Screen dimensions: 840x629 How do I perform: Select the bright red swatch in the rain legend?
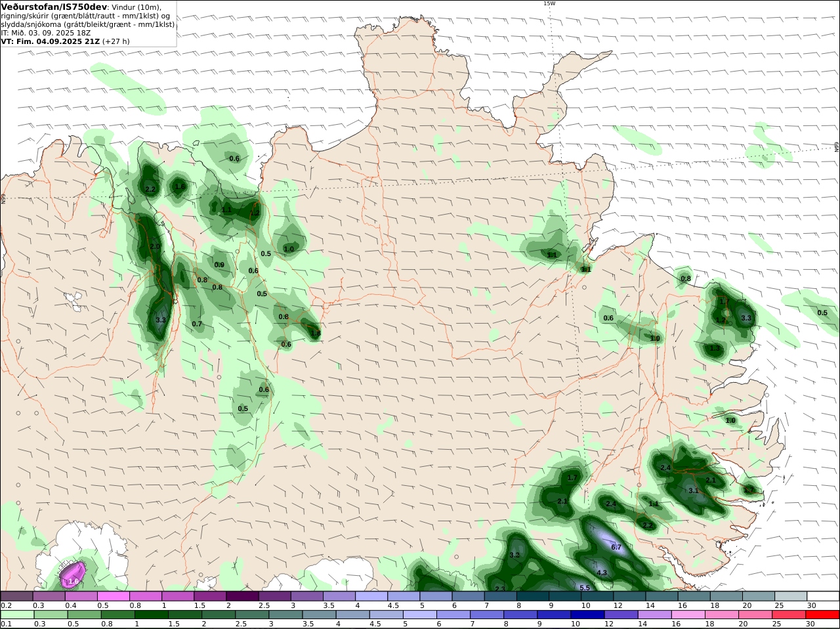pyautogui.click(x=823, y=615)
